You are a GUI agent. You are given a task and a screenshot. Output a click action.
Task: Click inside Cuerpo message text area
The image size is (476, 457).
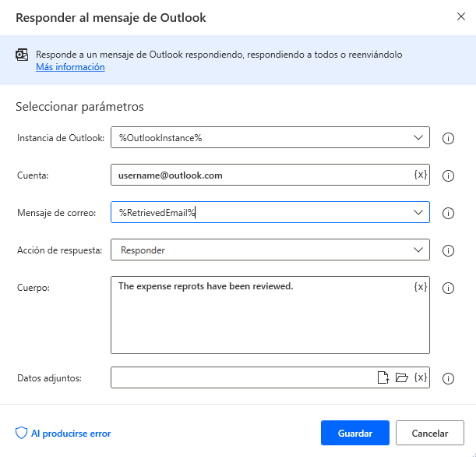click(270, 315)
